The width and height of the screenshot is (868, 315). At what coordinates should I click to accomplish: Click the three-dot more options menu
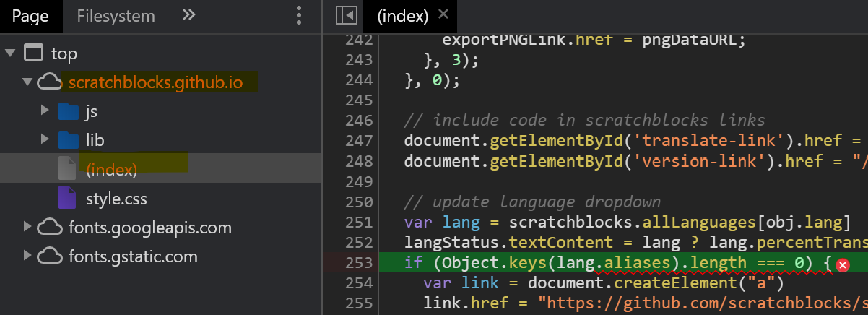[300, 16]
